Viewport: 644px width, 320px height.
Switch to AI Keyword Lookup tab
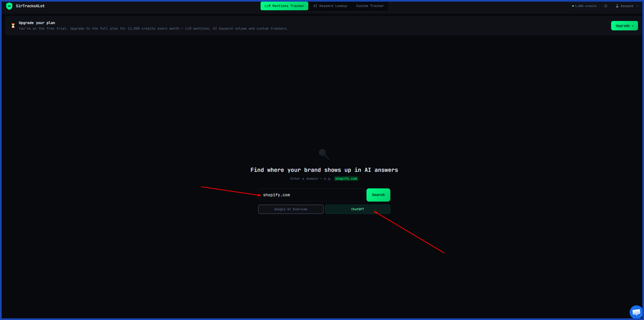pyautogui.click(x=330, y=6)
